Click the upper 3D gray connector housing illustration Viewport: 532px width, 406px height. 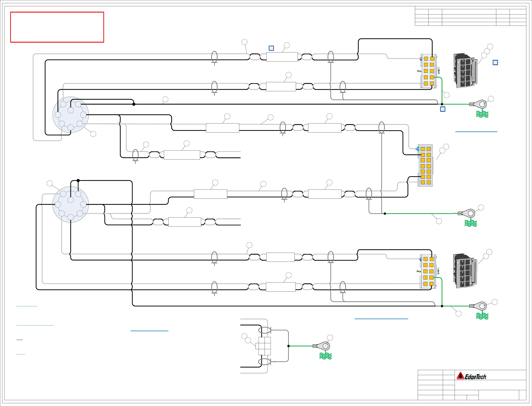coord(466,71)
